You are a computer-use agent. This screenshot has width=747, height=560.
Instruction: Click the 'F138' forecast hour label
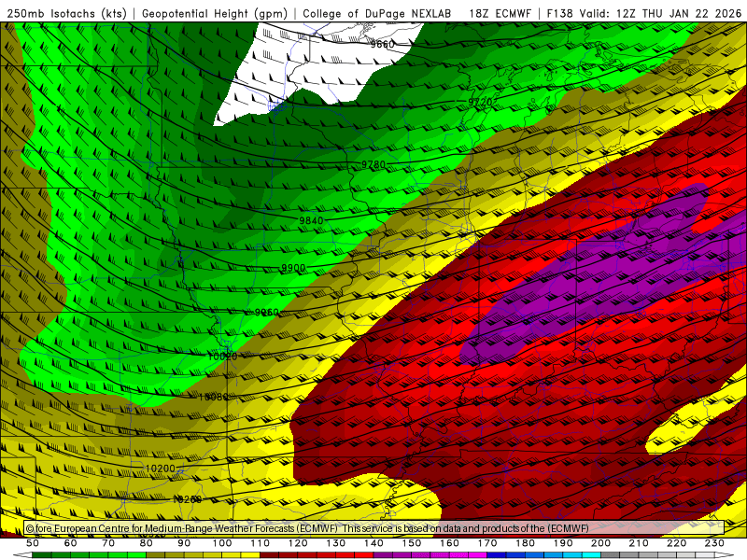tap(561, 13)
